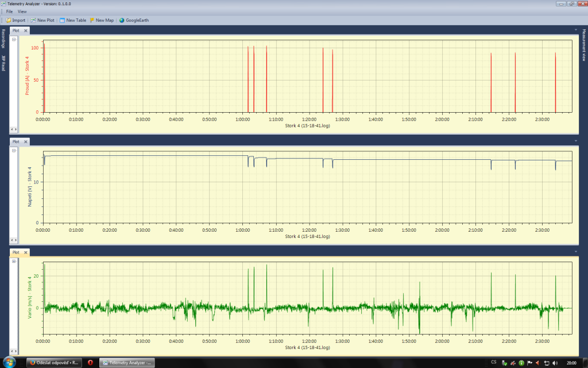Create a new plot from the toolbar

(42, 20)
